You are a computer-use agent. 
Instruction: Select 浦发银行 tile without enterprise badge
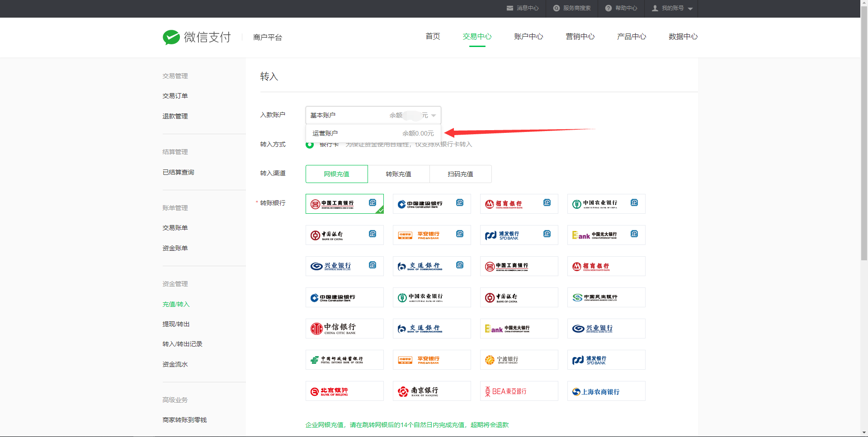tap(606, 360)
